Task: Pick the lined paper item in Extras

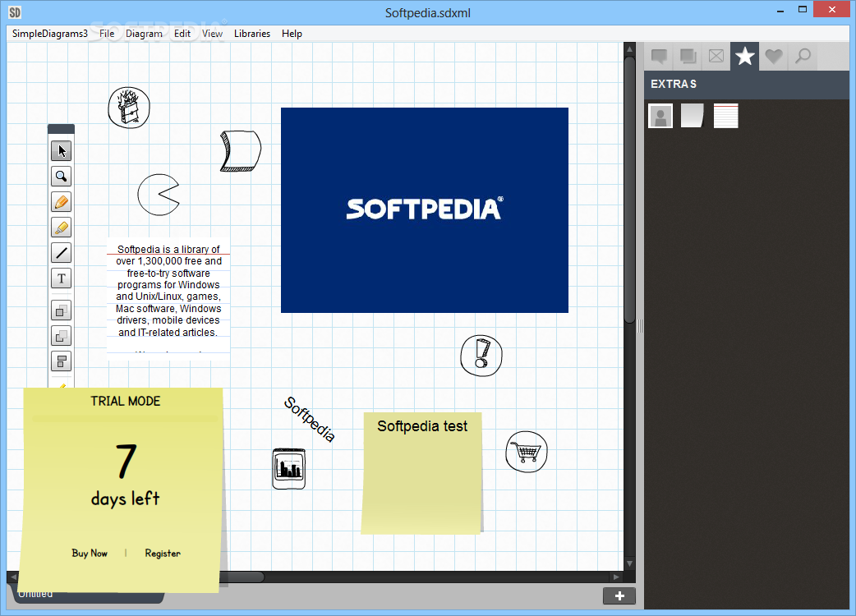Action: 726,116
